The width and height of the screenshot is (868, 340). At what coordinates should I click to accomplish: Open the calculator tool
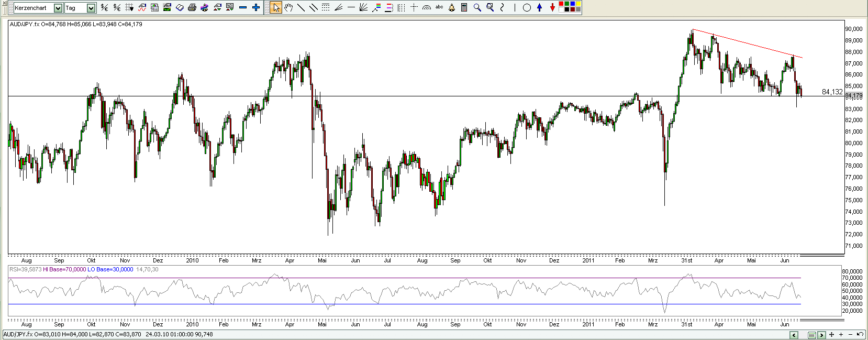pyautogui.click(x=464, y=7)
